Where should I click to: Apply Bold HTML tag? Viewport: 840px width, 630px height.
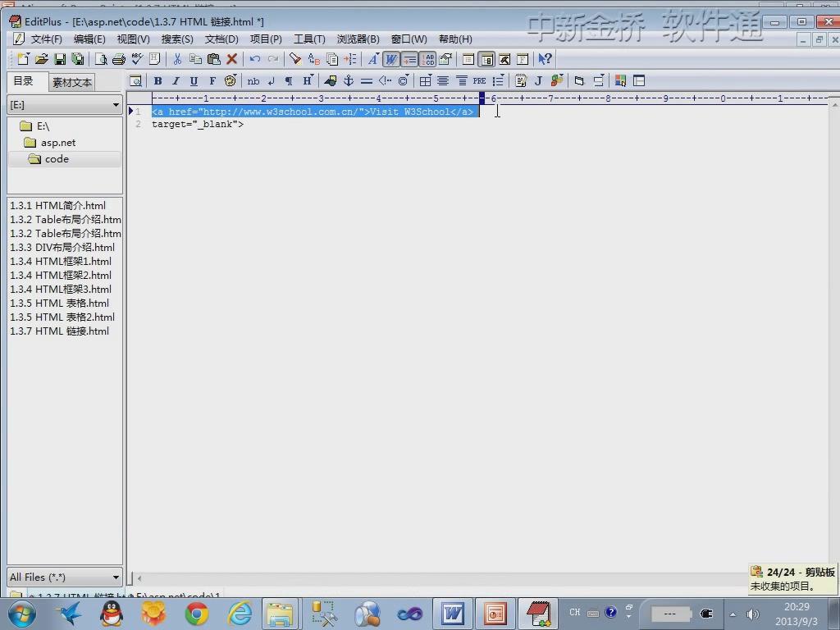[x=157, y=81]
